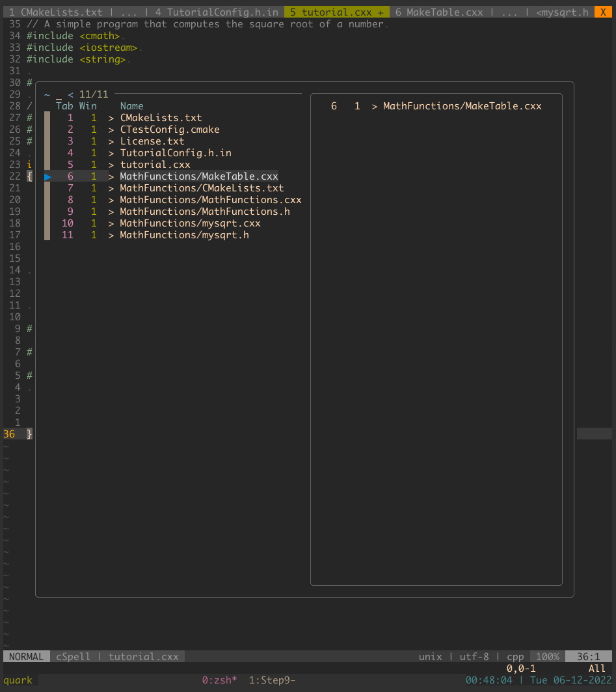The width and height of the screenshot is (616, 692).
Task: Expand the > marker beside MathFunctions/mysqrt.h
Action: click(x=111, y=235)
